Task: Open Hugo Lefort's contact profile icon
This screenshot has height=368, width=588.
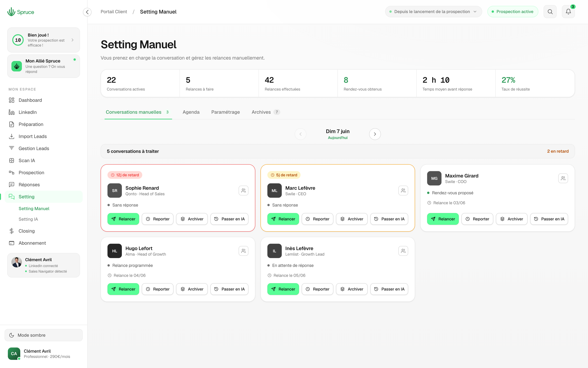Action: [243, 251]
